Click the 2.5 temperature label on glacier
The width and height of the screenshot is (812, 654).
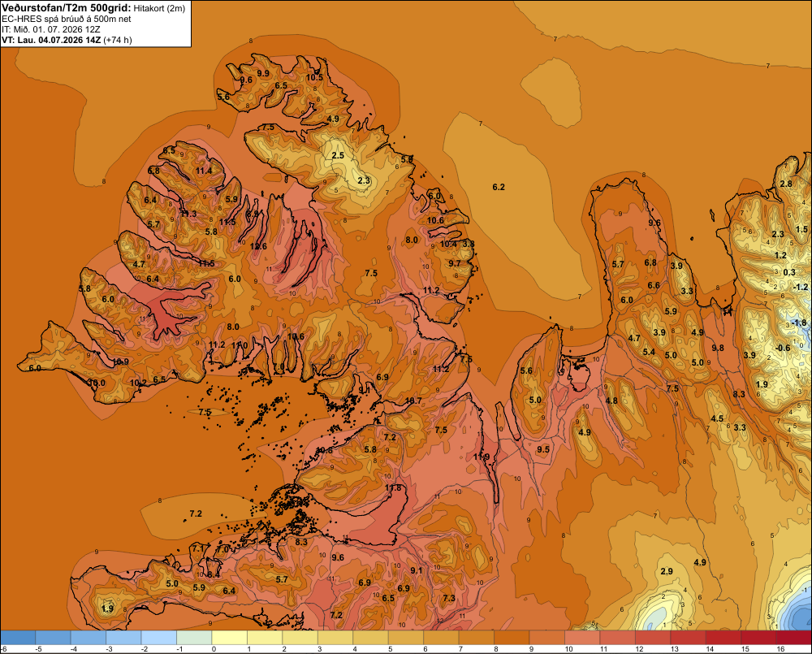(338, 155)
